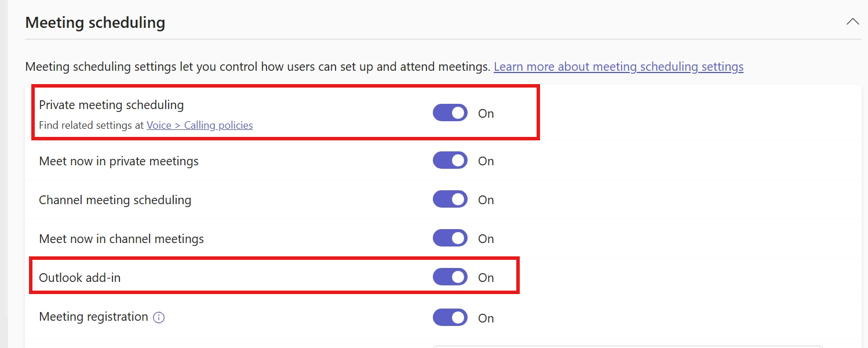Click the Meeting scheduling section heading
The height and width of the screenshot is (348, 868).
click(96, 23)
